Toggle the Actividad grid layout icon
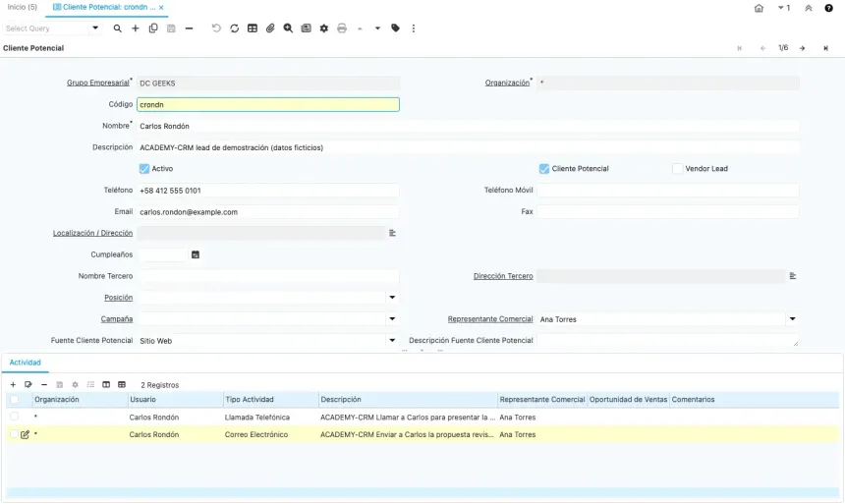Viewport: 845px width, 504px height. [x=122, y=384]
